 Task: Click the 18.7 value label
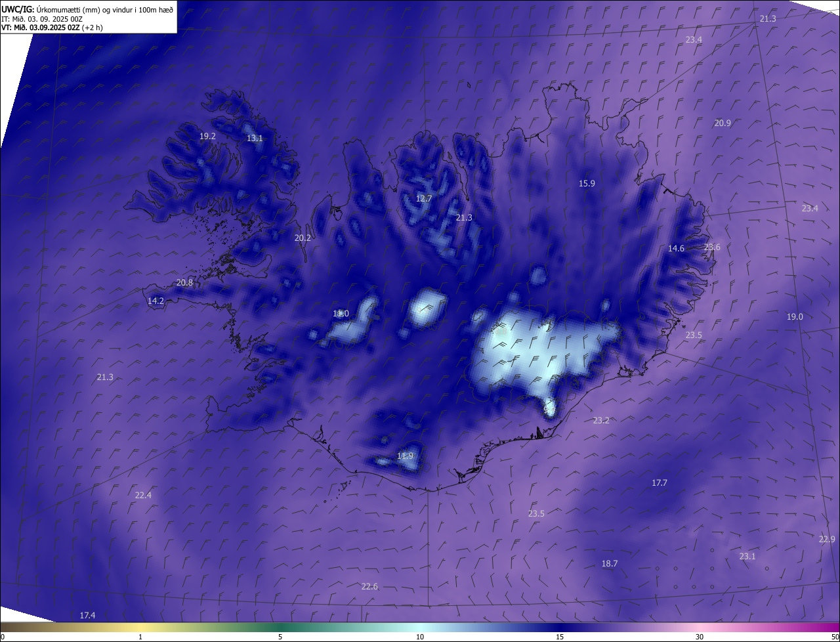click(x=610, y=564)
